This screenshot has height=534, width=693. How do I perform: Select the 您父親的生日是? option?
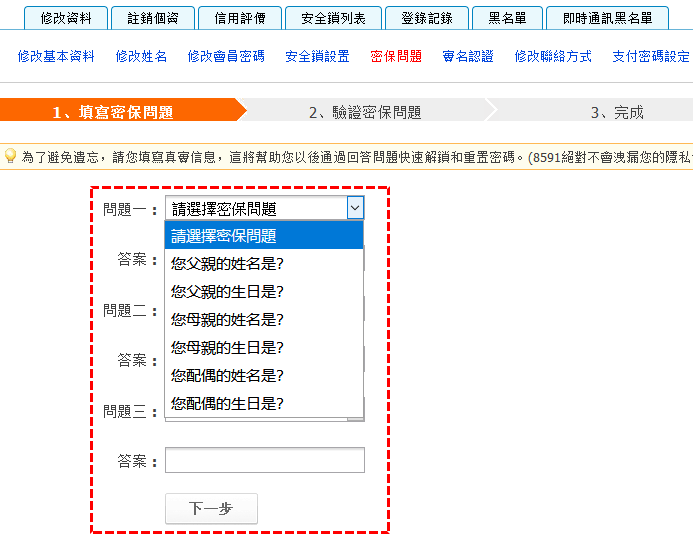click(x=227, y=292)
